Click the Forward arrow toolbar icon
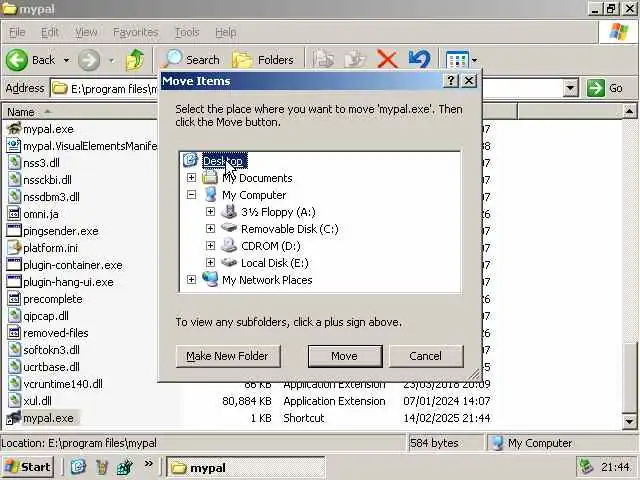The width and height of the screenshot is (640, 480). [x=89, y=60]
